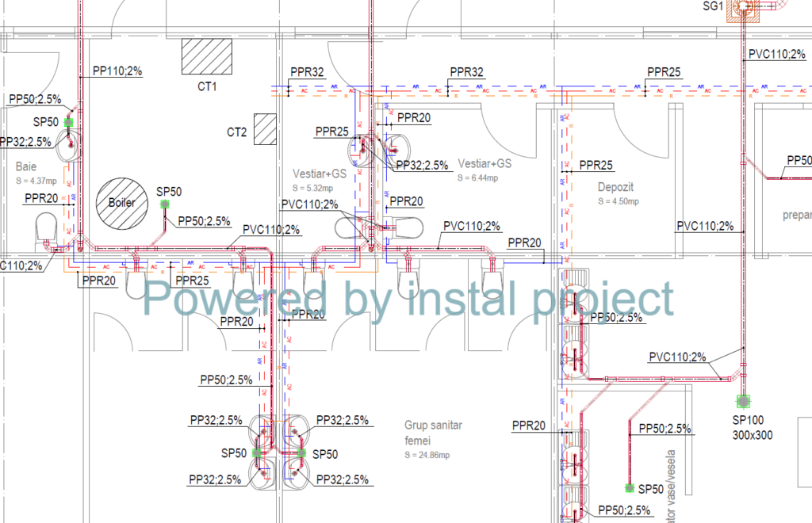Select the S = 24.86mp area text

(426, 455)
